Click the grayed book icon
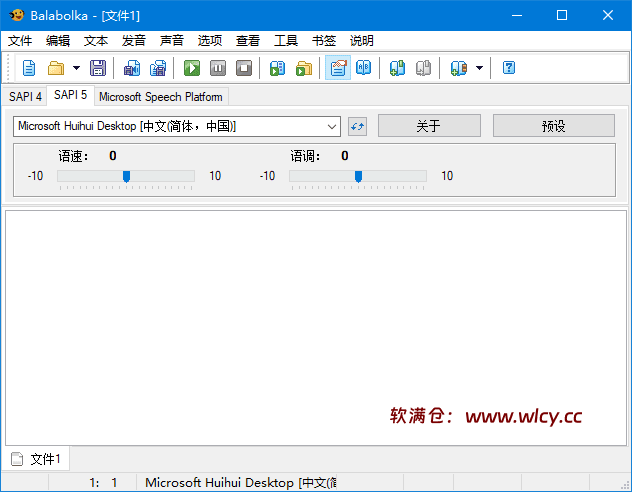The image size is (632, 492). (423, 68)
